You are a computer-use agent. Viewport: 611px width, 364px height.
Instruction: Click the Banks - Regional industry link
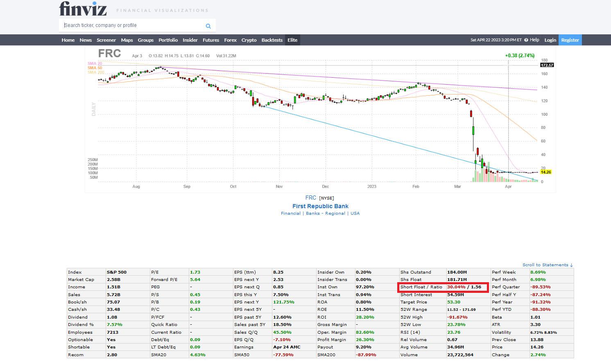(326, 213)
